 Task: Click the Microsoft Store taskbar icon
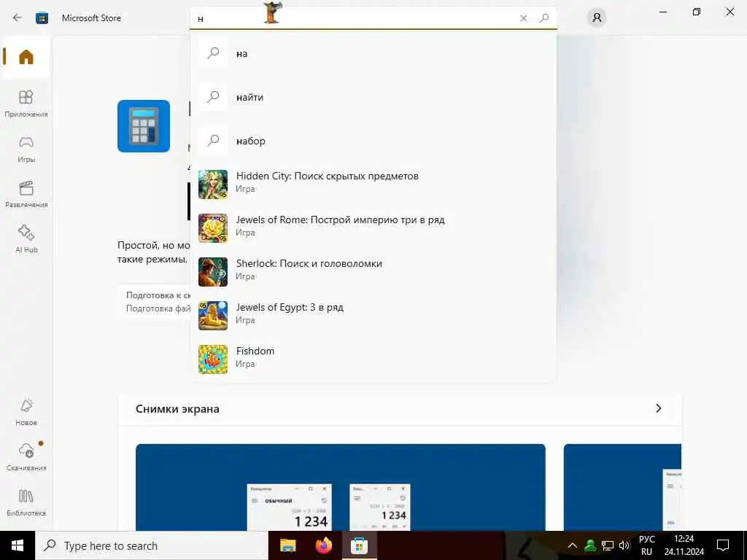(x=359, y=545)
